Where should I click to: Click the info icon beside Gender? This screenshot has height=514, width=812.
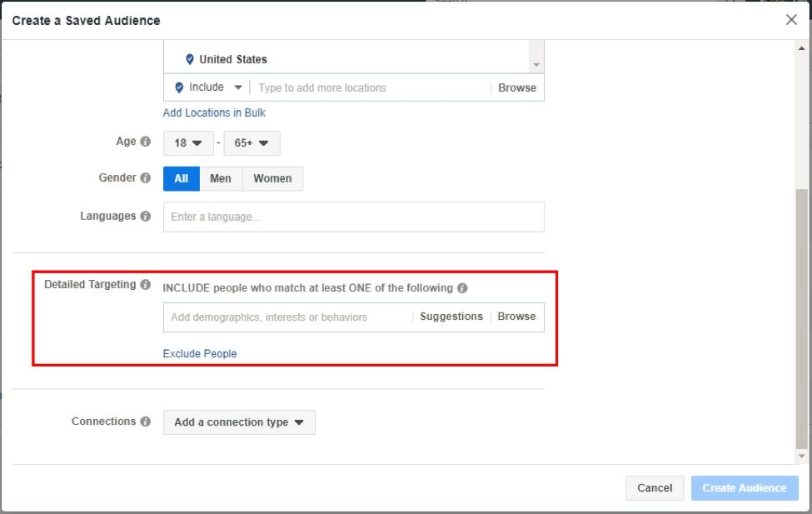[146, 178]
